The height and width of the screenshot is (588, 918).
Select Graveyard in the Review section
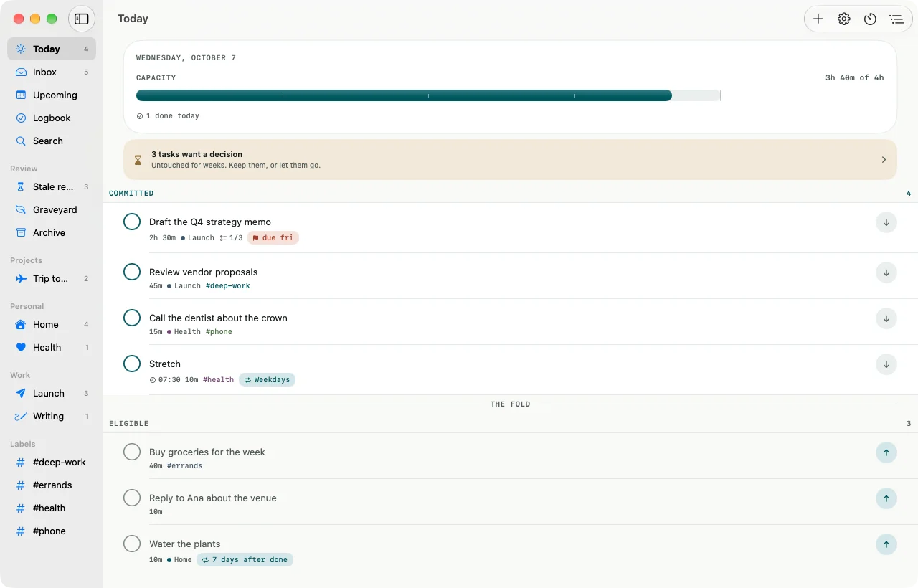(52, 209)
